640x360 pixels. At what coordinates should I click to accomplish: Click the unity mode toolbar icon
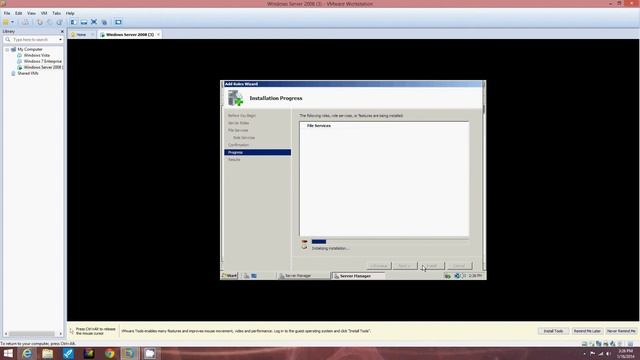104,22
